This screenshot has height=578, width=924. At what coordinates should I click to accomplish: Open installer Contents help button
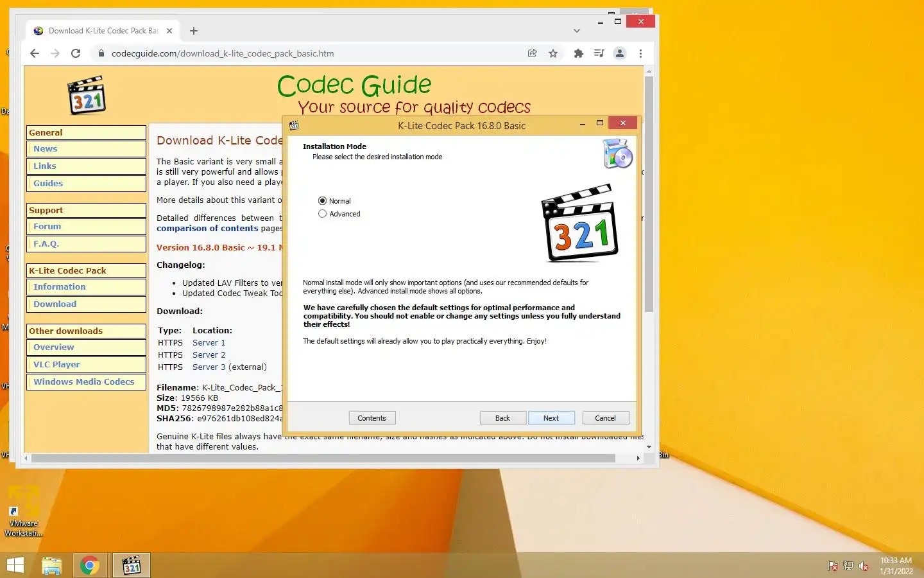[x=372, y=418]
